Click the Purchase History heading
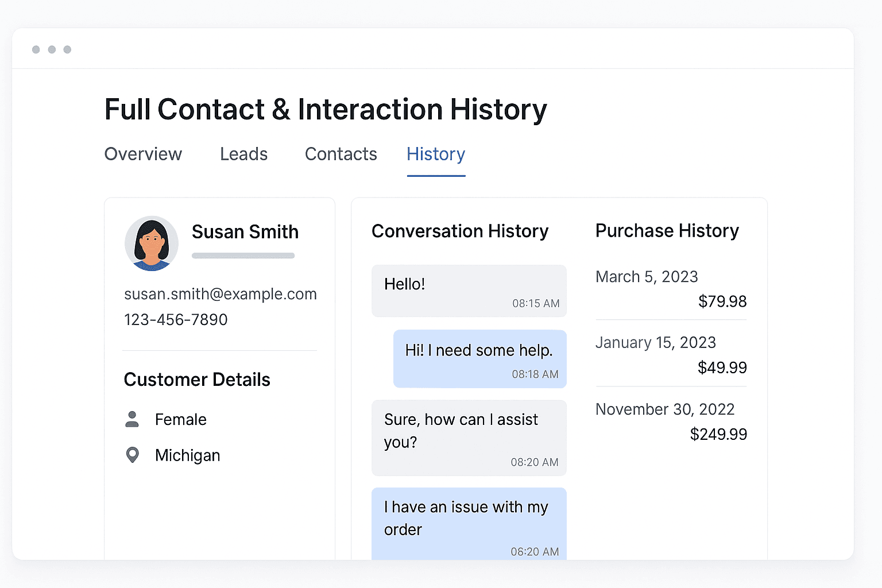The width and height of the screenshot is (882, 588). [667, 231]
